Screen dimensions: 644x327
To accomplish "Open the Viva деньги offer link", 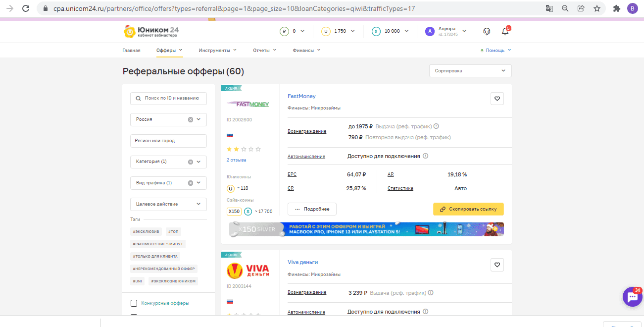I will click(x=302, y=262).
